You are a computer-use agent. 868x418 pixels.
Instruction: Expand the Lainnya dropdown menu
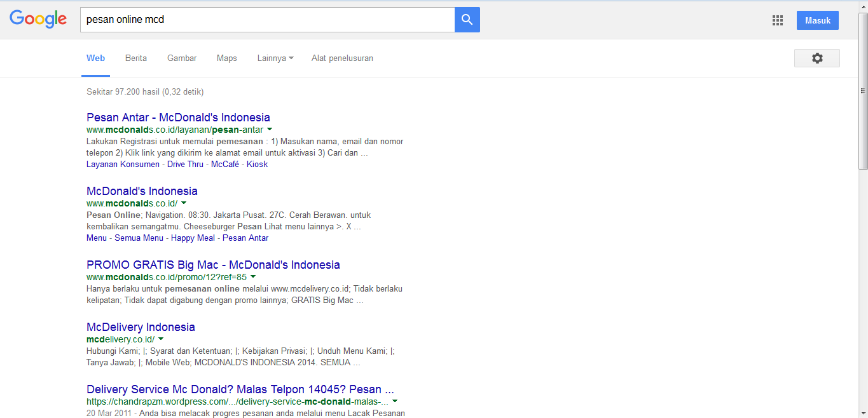[x=275, y=58]
